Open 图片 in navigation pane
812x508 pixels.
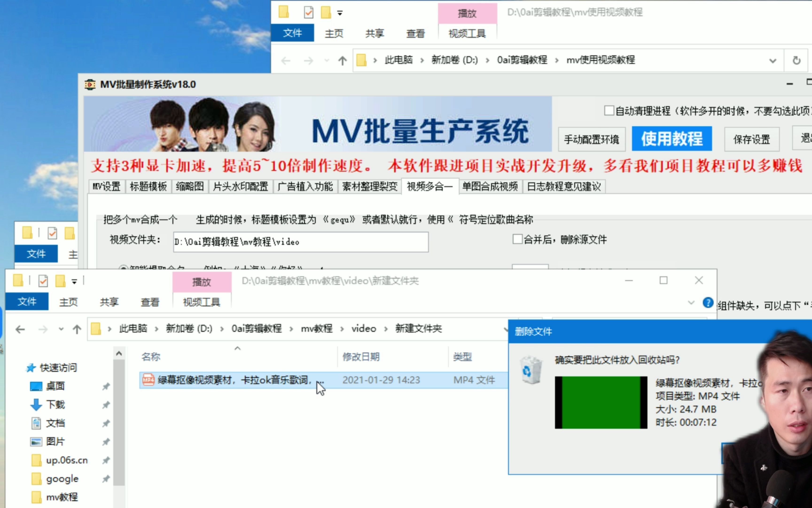(x=55, y=441)
